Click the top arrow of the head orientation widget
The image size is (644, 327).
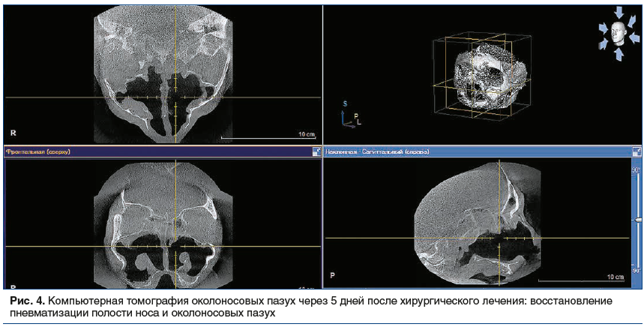pos(618,12)
